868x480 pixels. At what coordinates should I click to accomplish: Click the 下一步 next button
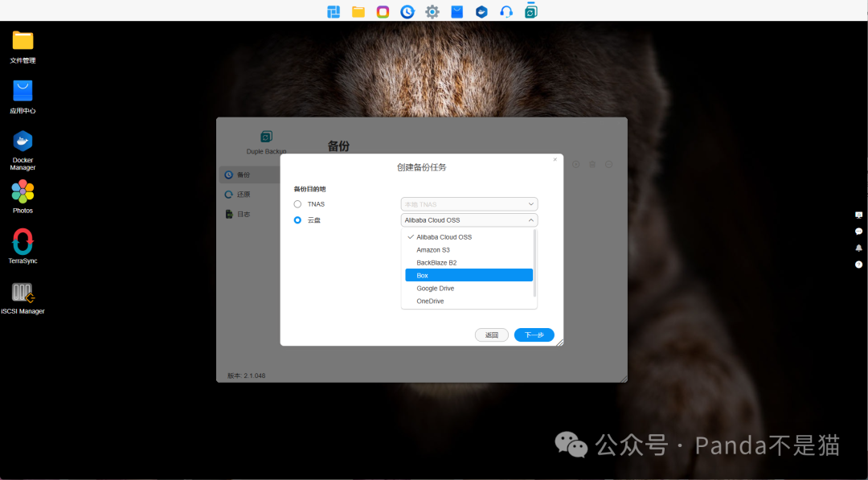[x=534, y=334]
